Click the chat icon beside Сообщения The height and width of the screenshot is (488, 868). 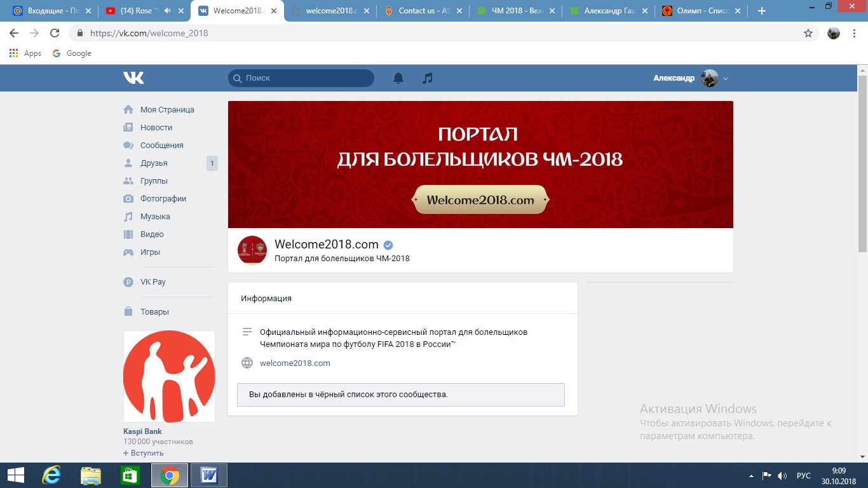pyautogui.click(x=128, y=145)
